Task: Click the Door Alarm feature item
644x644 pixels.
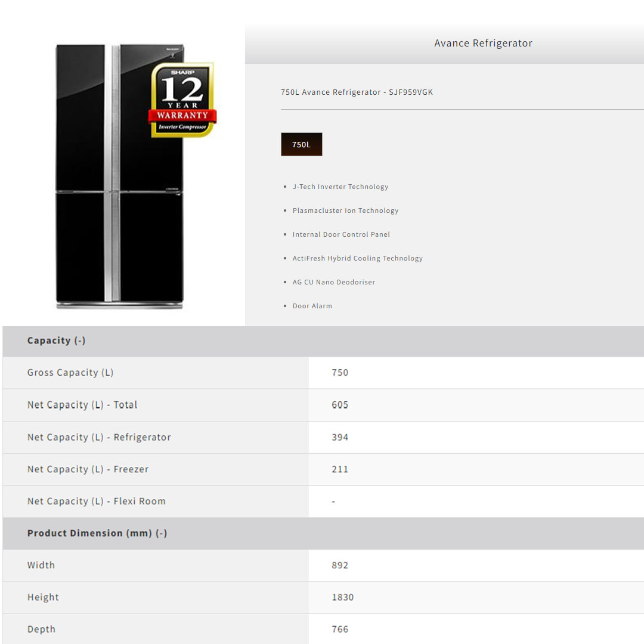Action: [312, 306]
